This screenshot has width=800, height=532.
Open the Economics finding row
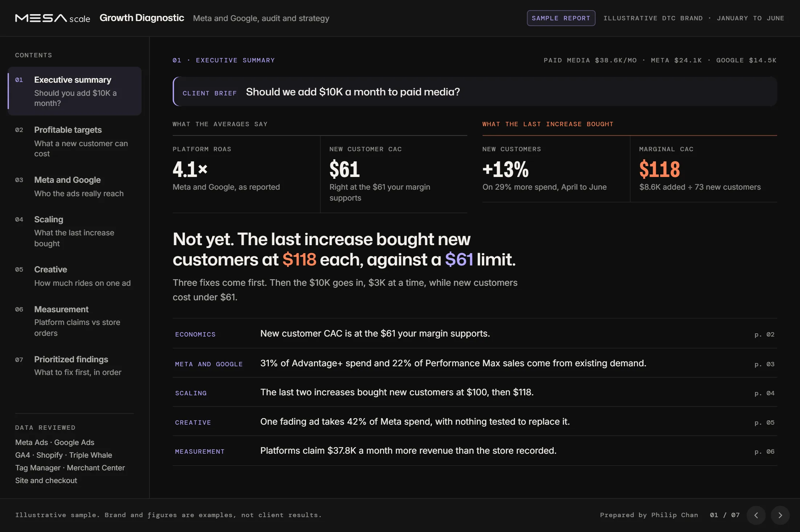pyautogui.click(x=475, y=334)
